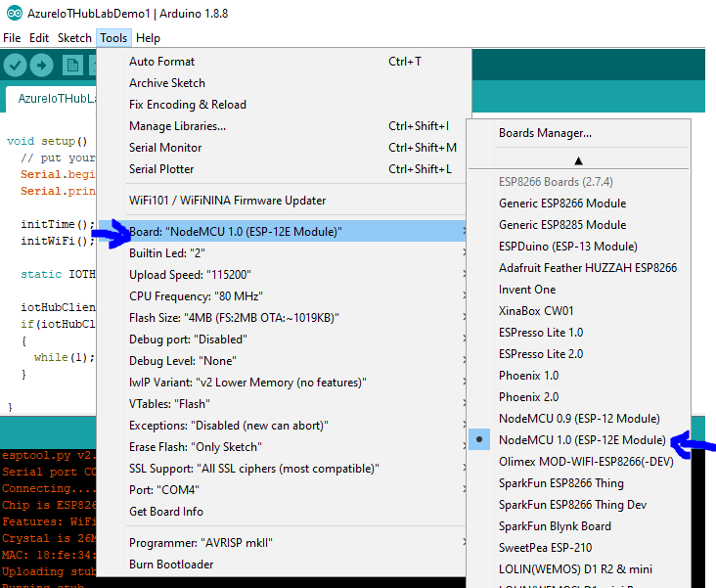Click the Arduino logo in title bar
The width and height of the screenshot is (716, 588).
pyautogui.click(x=14, y=14)
